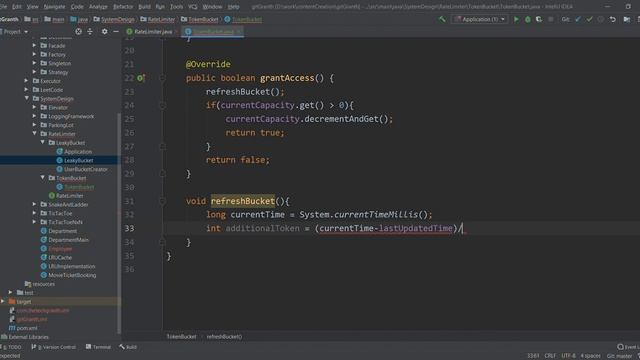Open the Version Control tool window
Screen dimensions: 640x360
pos(53,347)
